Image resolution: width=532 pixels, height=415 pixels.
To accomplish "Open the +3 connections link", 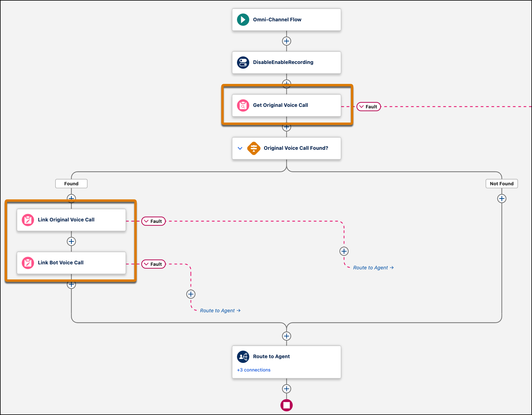I will pyautogui.click(x=254, y=370).
